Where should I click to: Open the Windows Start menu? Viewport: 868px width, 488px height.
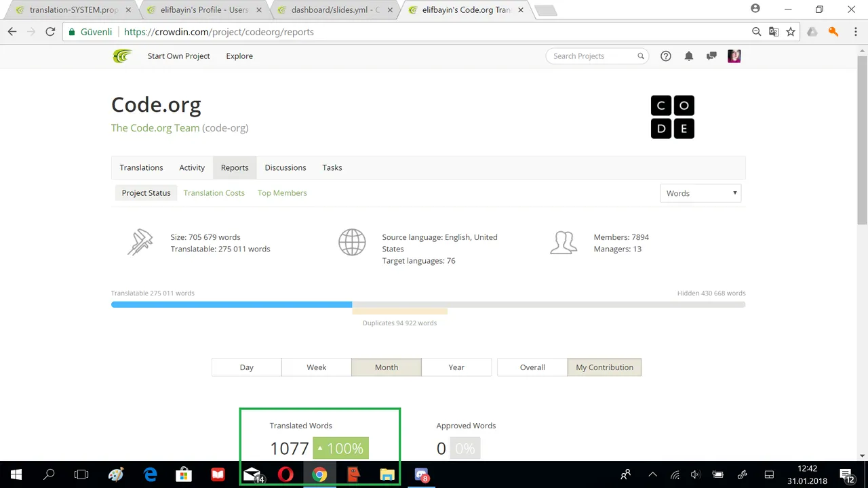[16, 474]
